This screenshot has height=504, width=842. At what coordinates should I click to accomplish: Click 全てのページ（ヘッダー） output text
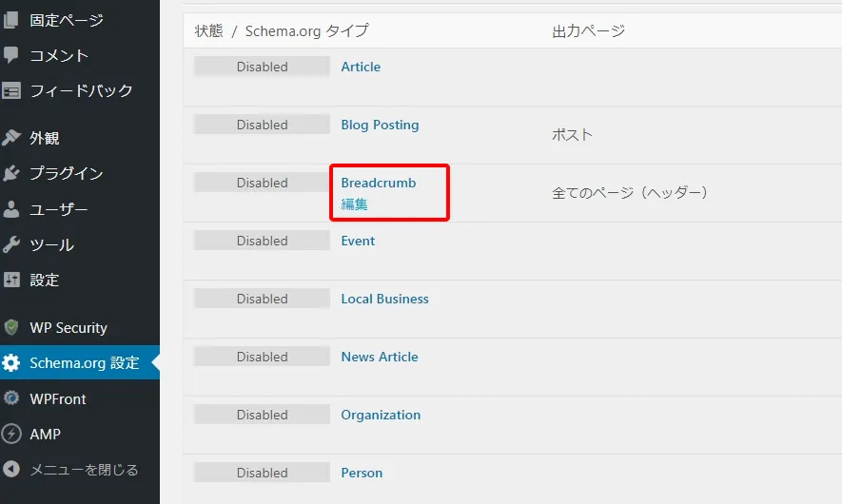tap(631, 192)
